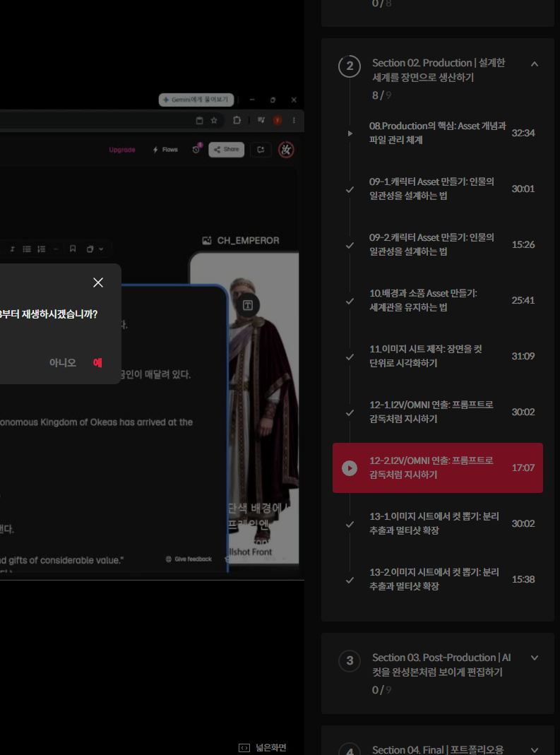560x755 pixels.
Task: Open the Chrome profile avatar
Action: [278, 120]
